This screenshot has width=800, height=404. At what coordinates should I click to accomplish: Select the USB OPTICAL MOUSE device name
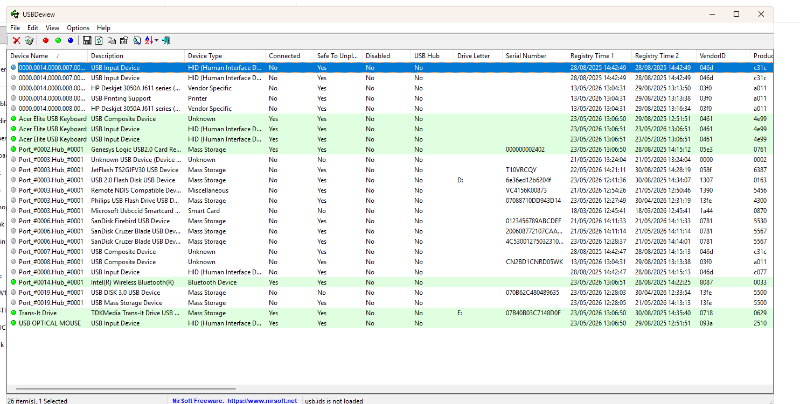49,323
